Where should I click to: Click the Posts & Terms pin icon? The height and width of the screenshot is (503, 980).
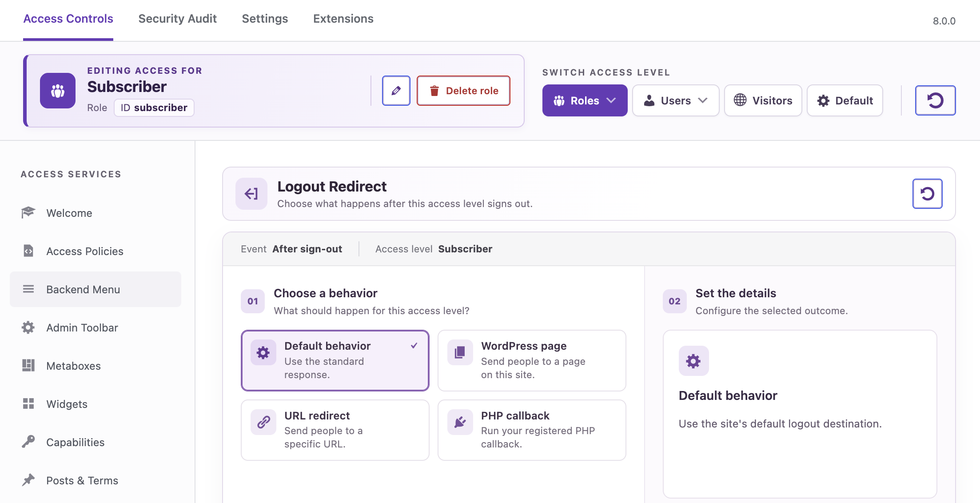point(28,480)
